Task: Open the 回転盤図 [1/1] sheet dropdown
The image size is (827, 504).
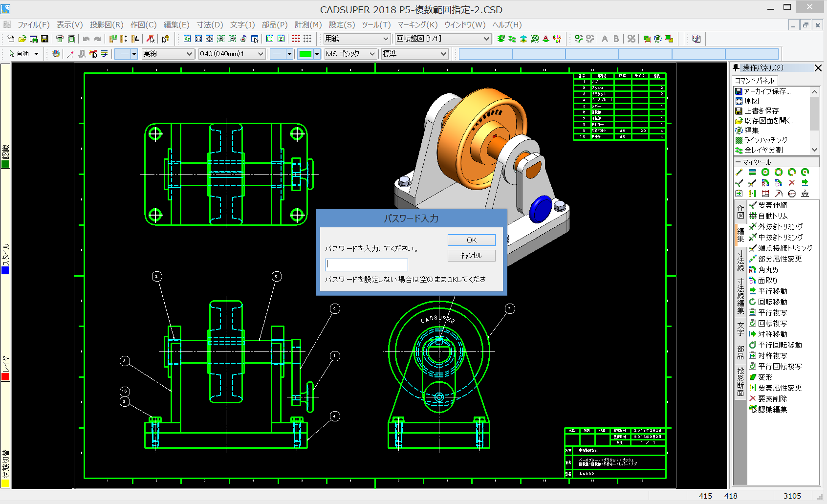Action: tap(443, 39)
